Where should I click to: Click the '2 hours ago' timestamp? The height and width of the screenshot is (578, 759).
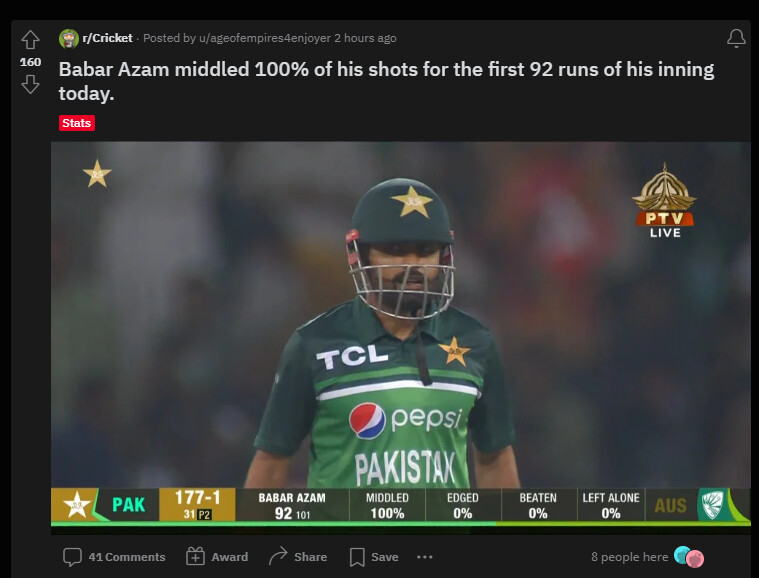coord(365,38)
